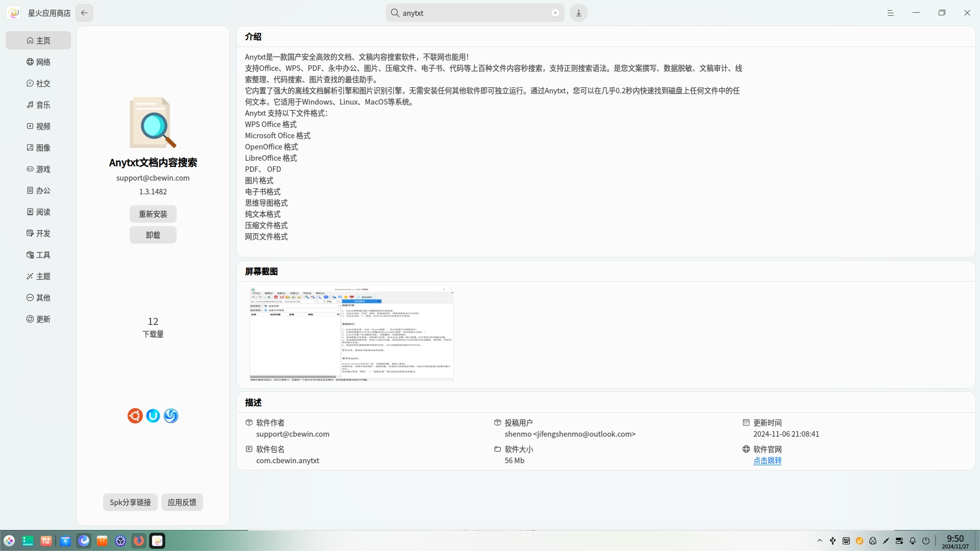Open the 音乐 category
The width and height of the screenshot is (980, 551).
coord(38,105)
